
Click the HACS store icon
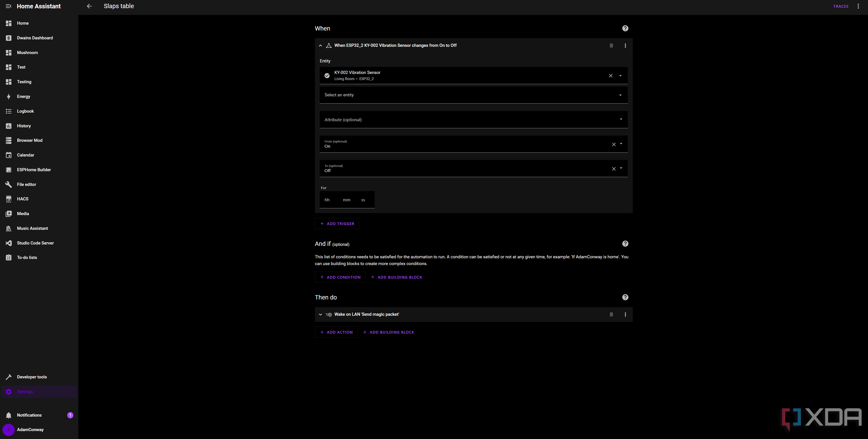coord(9,199)
